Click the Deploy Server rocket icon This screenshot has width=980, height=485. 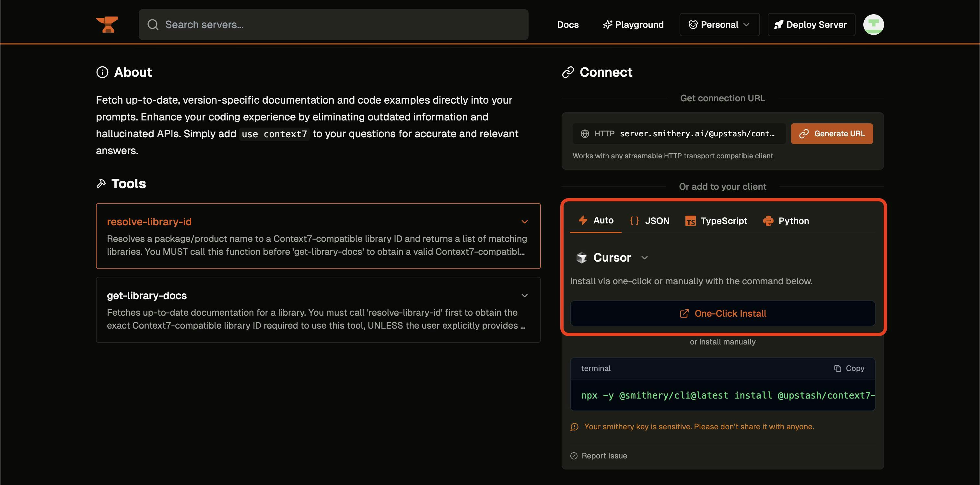(x=779, y=25)
